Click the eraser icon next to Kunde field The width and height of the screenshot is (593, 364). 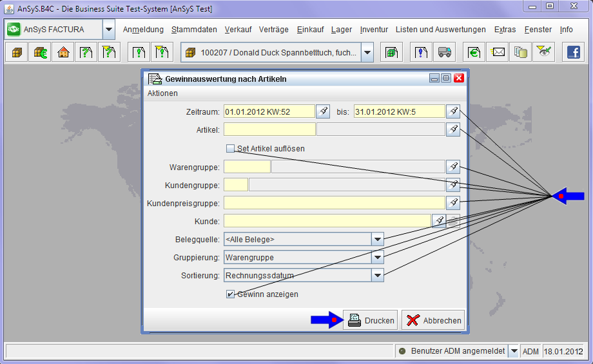(439, 221)
